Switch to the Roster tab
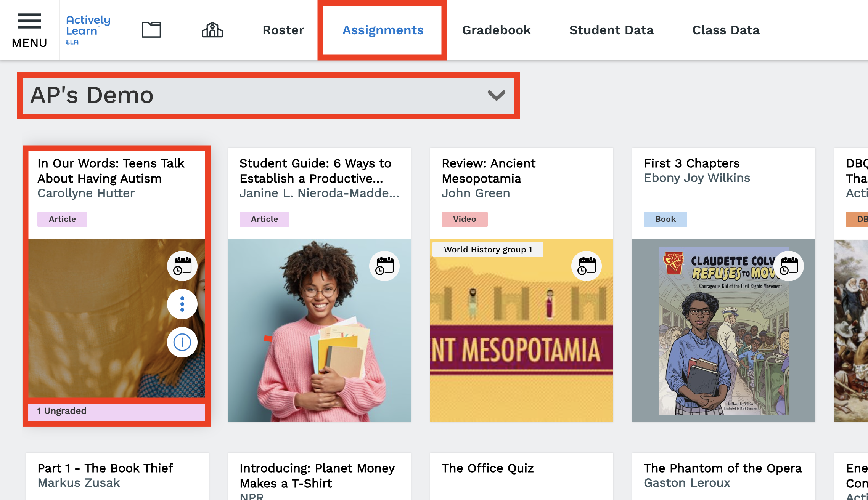868x500 pixels. pos(283,30)
